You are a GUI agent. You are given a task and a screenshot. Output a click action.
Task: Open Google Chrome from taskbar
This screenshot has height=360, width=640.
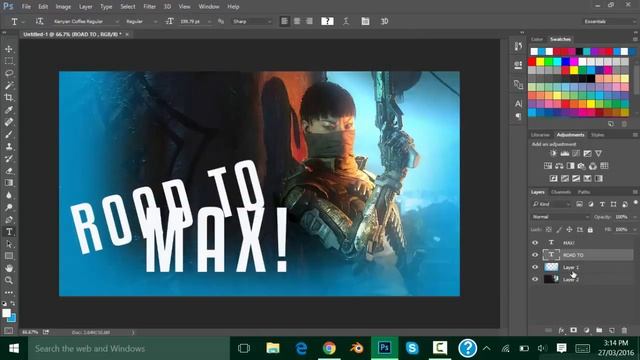329,348
